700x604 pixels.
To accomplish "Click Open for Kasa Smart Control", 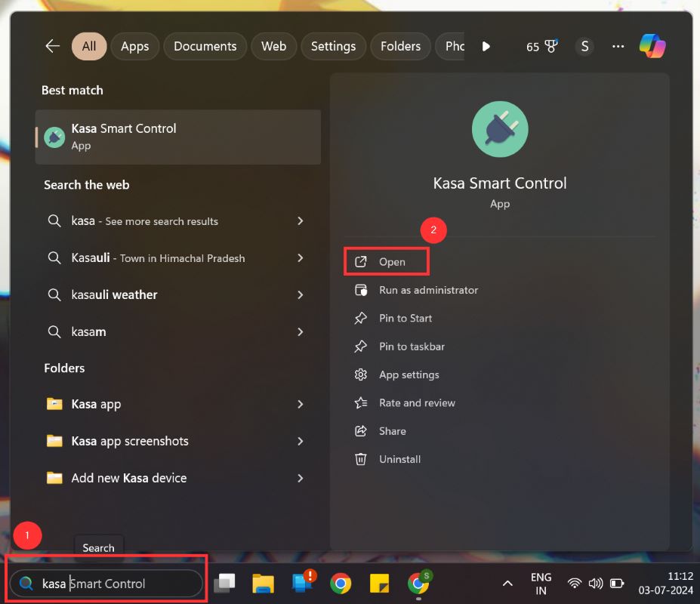I will point(387,261).
